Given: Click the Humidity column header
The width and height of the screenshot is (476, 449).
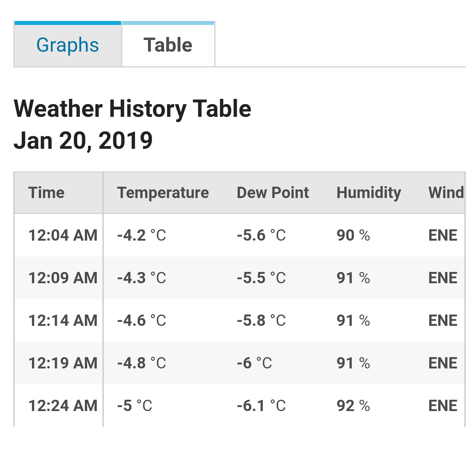Looking at the screenshot, I should [369, 193].
